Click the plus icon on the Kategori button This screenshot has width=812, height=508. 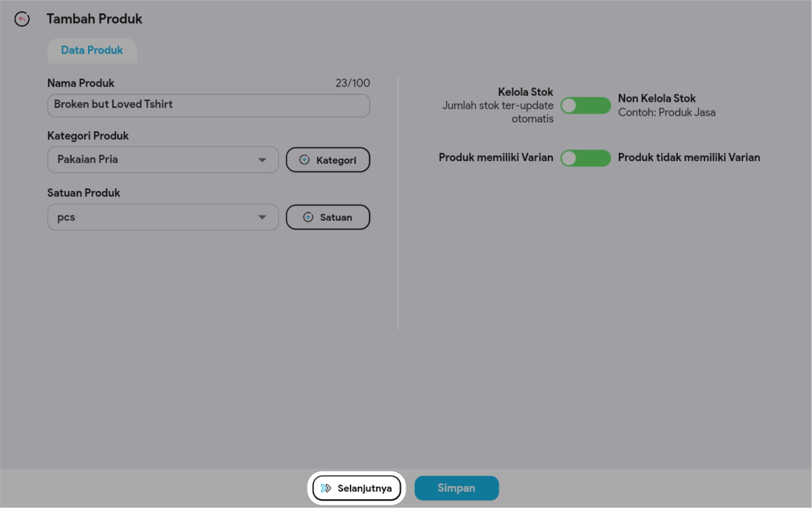tap(304, 160)
